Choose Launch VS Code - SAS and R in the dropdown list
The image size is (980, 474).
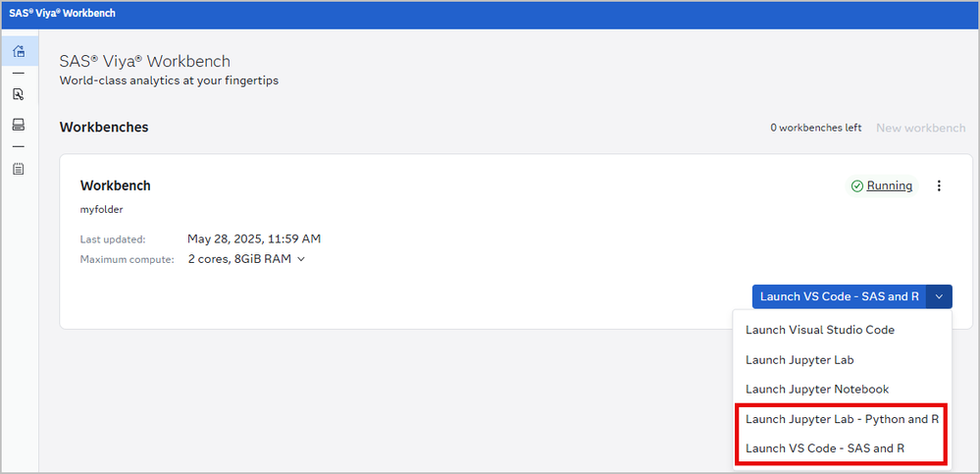tap(824, 448)
